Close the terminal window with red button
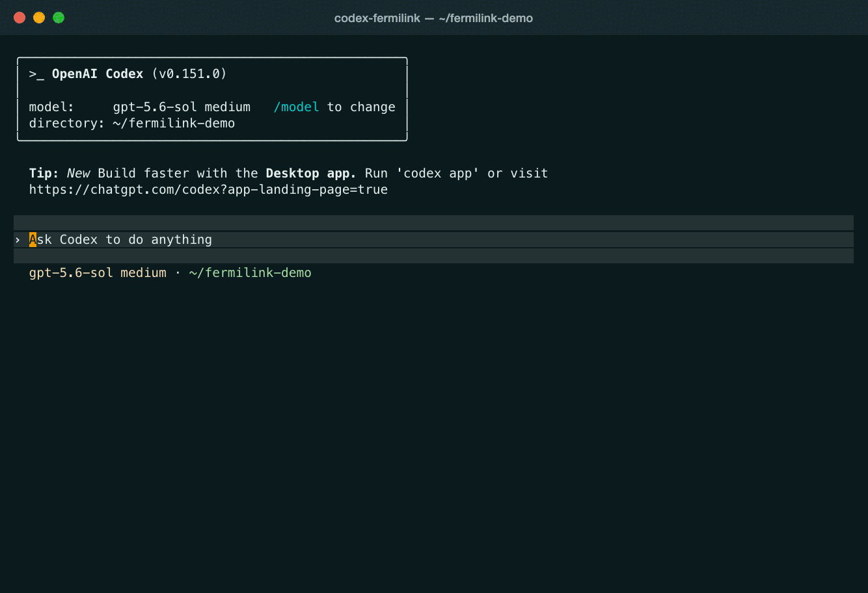 click(x=20, y=18)
